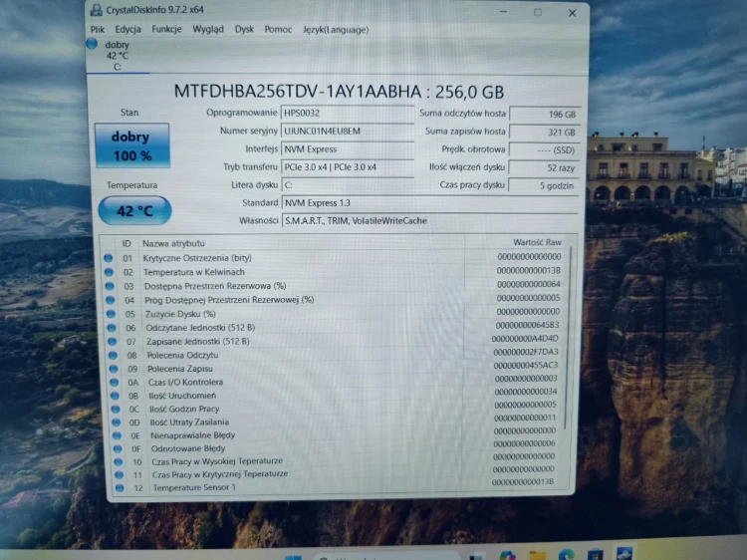The height and width of the screenshot is (560, 747).
Task: Open Microsoft Store from the taskbar
Action: click(x=595, y=555)
